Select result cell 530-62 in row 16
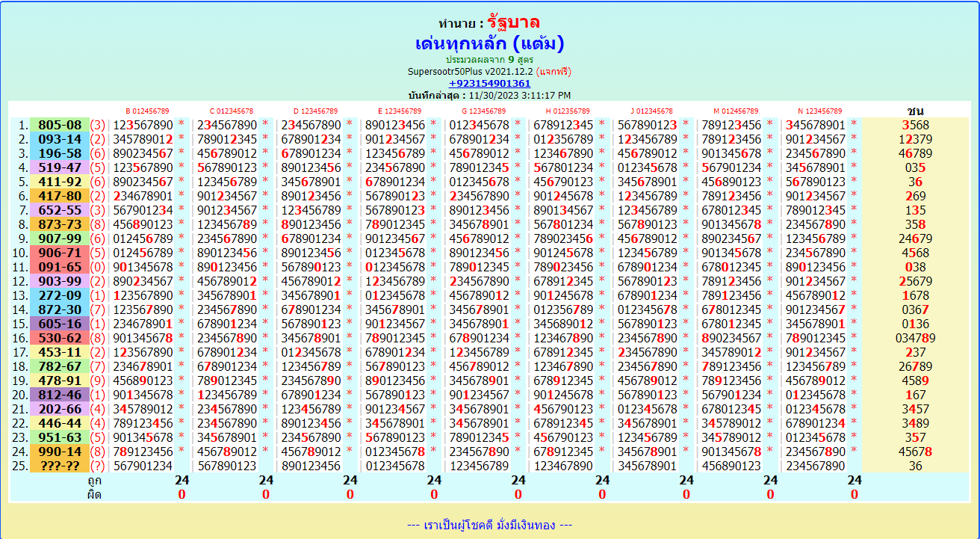 (x=60, y=338)
